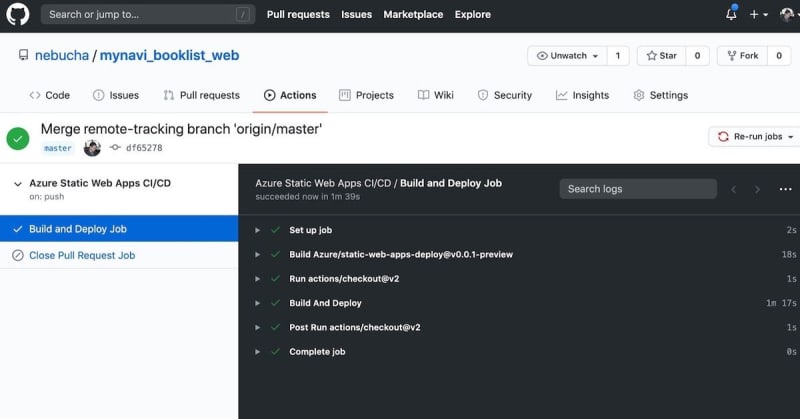Expand the Complete job step

point(258,352)
